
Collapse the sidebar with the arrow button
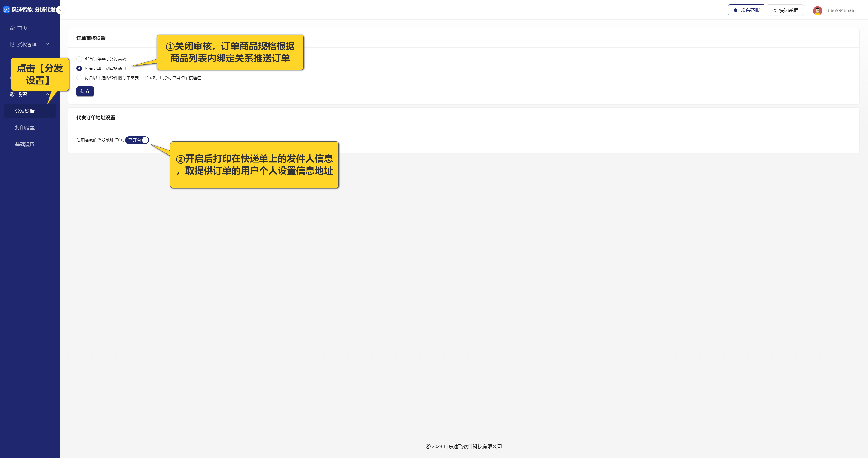coord(60,10)
